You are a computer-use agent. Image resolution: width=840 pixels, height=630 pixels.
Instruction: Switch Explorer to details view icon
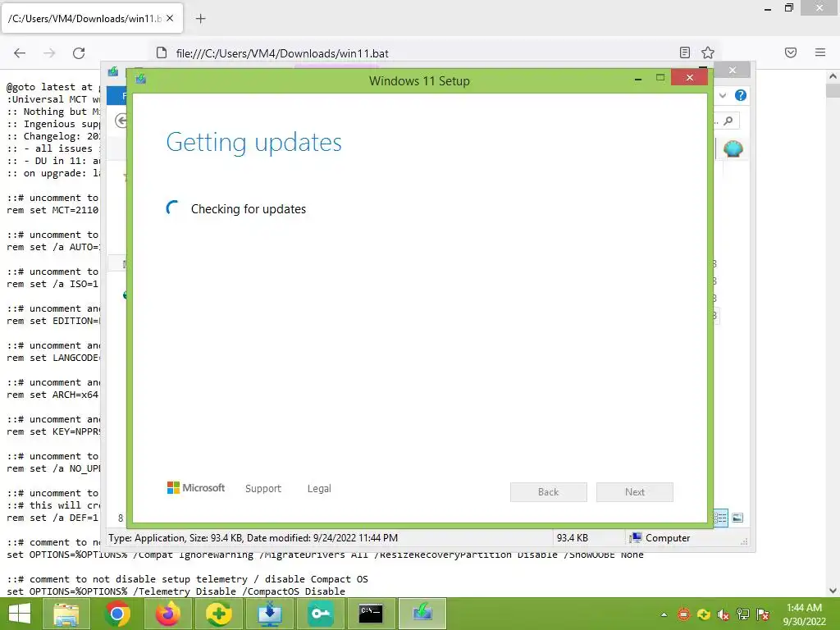tap(721, 518)
